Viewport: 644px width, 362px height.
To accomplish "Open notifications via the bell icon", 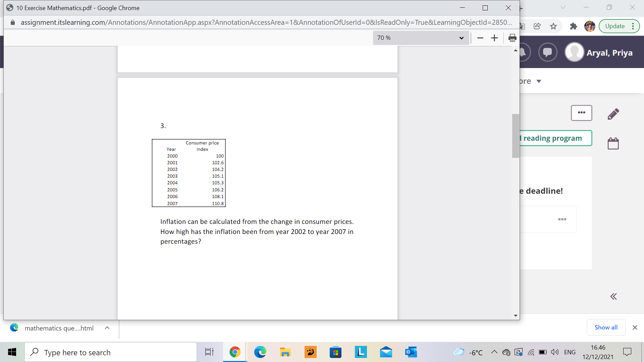I will (523, 52).
